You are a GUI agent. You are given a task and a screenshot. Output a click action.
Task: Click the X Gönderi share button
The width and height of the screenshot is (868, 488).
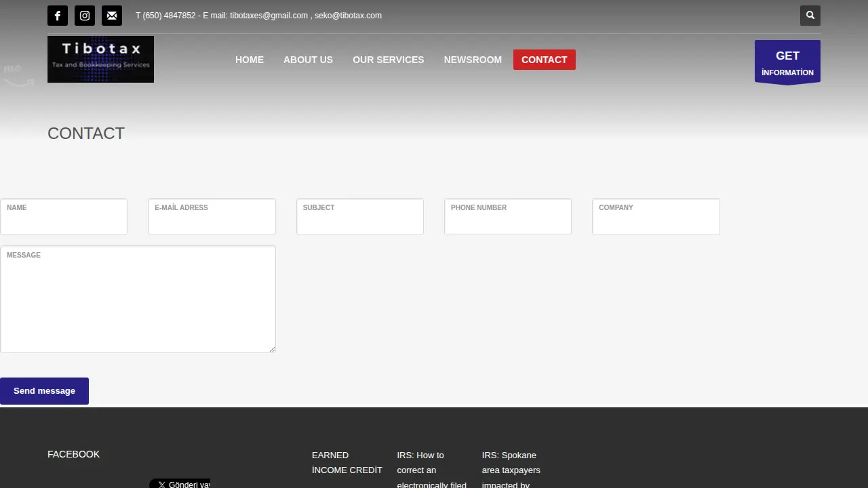(x=180, y=484)
